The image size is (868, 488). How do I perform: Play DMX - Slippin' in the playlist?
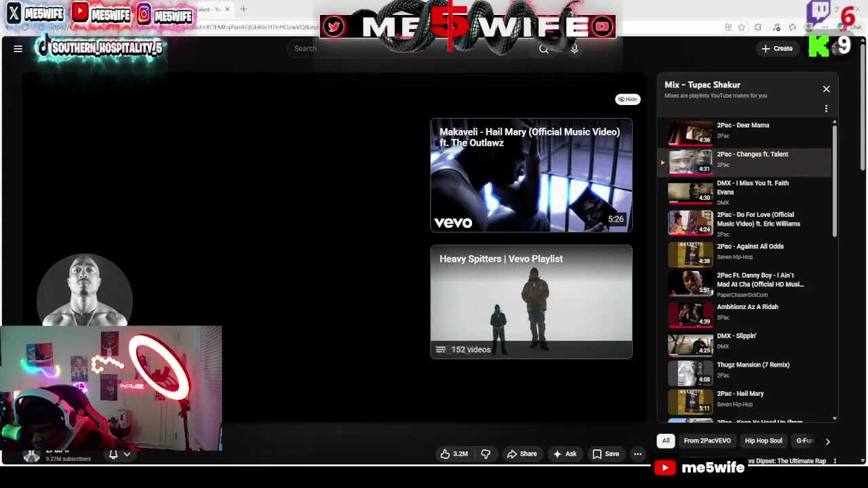[x=745, y=343]
